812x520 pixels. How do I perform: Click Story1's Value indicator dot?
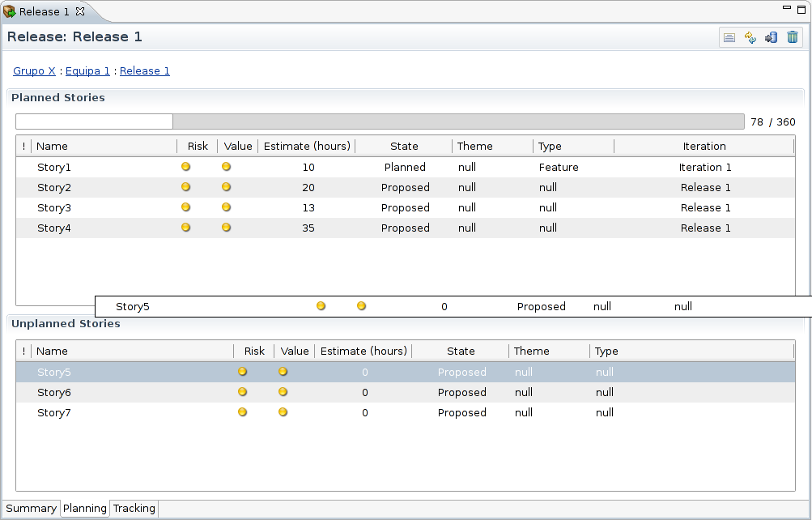pos(227,167)
